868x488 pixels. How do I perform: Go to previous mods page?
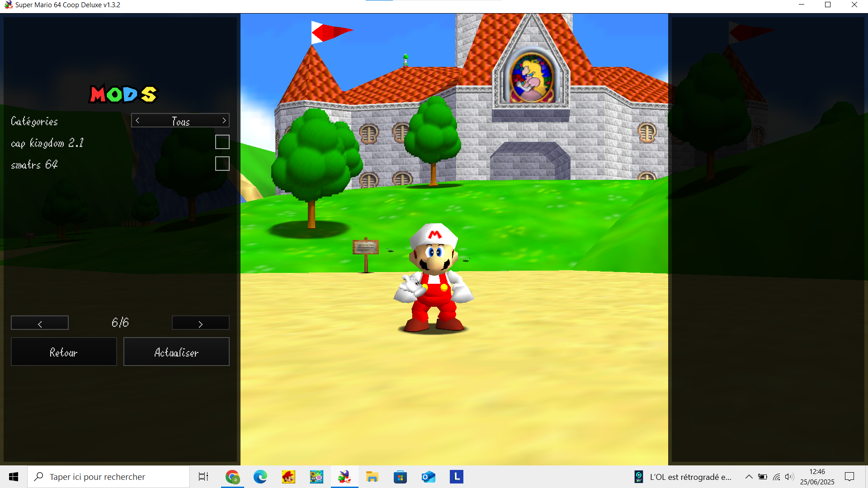pos(40,323)
